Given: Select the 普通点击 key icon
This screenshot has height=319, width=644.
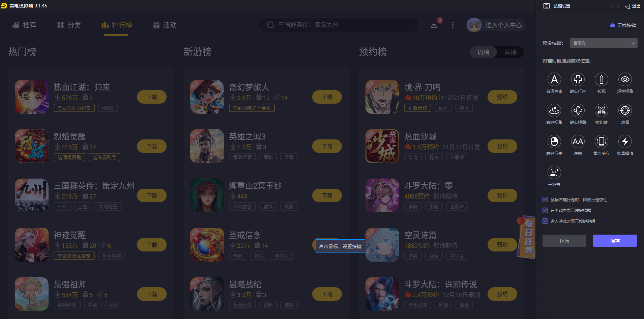Looking at the screenshot, I should click(554, 80).
